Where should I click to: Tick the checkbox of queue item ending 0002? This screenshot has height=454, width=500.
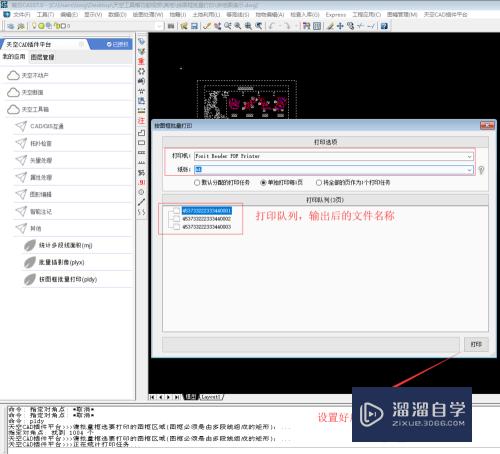pyautogui.click(x=177, y=219)
